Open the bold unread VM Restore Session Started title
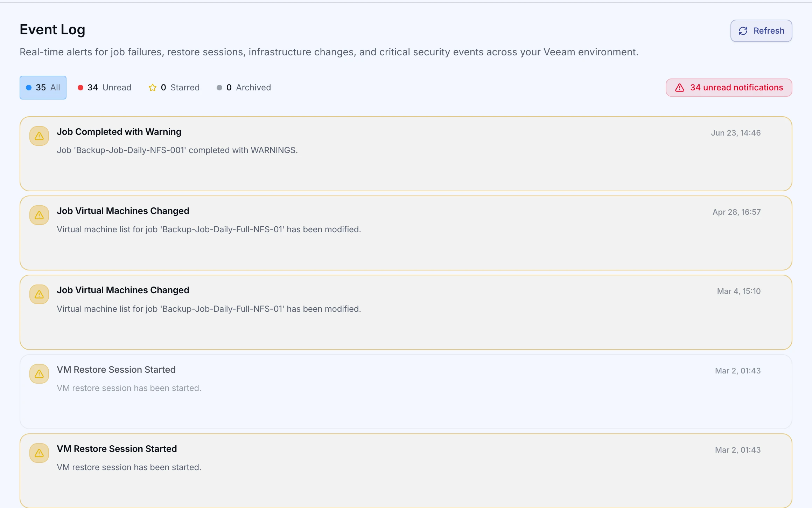 coord(117,449)
